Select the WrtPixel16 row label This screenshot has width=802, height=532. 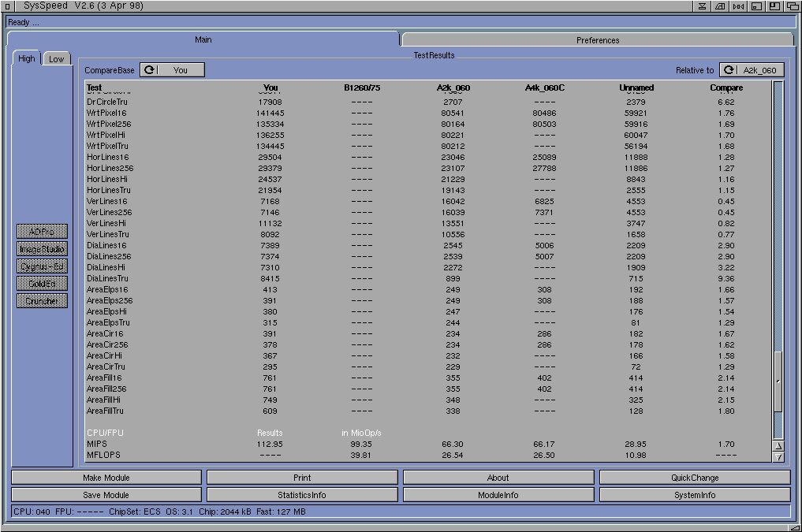(106, 113)
